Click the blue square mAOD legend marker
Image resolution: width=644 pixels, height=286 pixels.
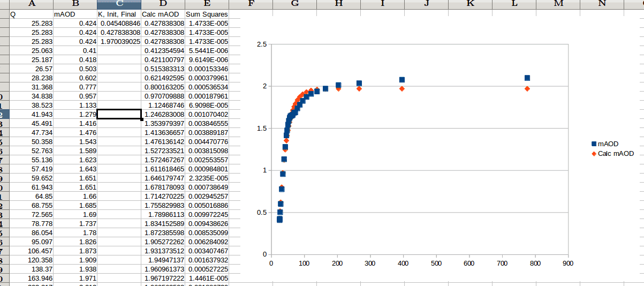pos(594,144)
